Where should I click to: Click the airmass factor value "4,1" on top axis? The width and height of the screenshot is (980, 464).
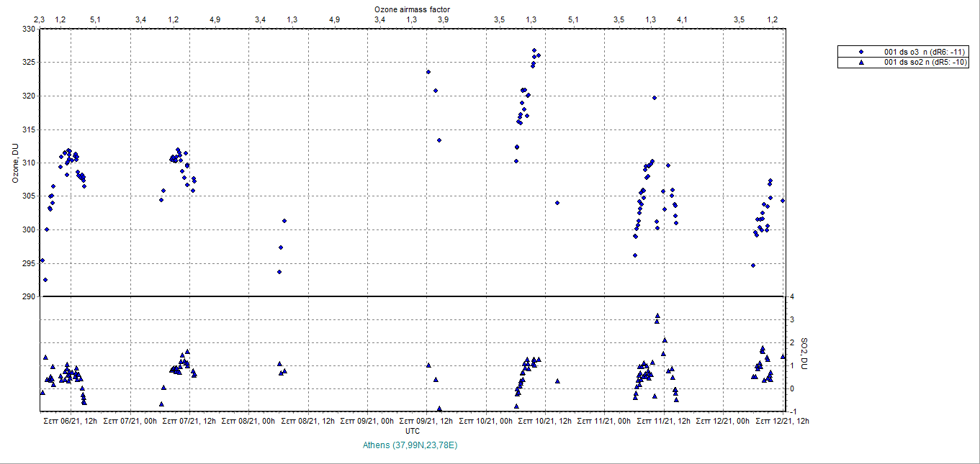click(x=681, y=19)
